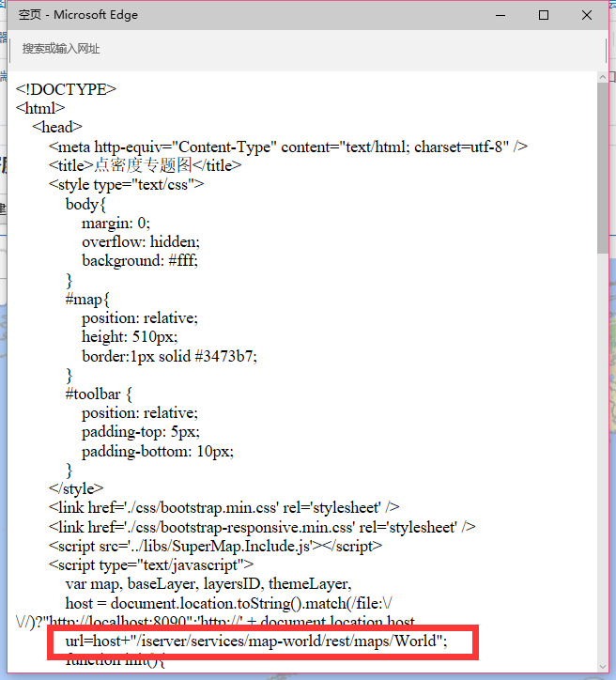
Task: Close the Microsoft Edge window
Action: tap(587, 15)
